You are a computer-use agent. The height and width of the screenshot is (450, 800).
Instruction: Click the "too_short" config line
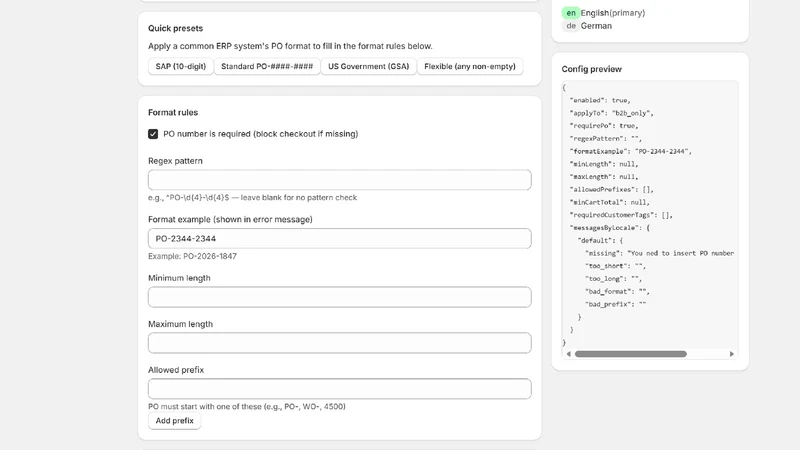(615, 266)
